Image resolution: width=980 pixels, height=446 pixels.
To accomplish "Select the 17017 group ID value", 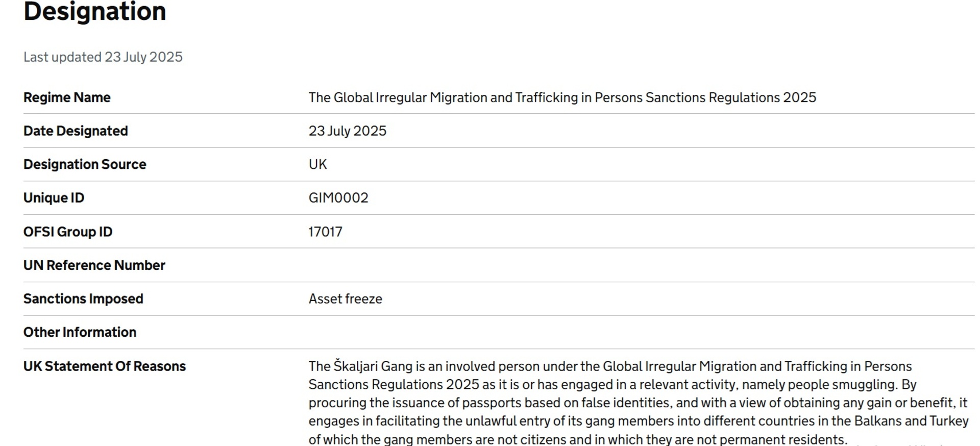I will [325, 232].
